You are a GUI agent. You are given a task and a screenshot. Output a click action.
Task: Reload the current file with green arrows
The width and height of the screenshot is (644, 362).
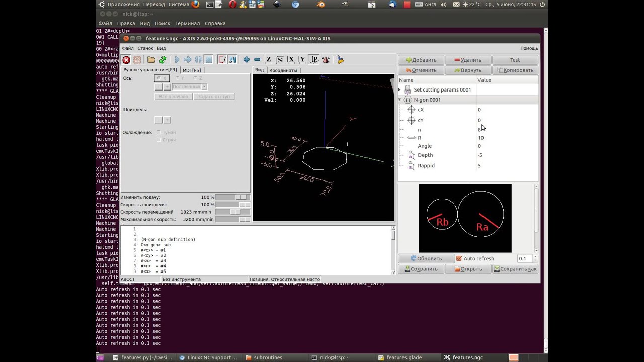163,60
